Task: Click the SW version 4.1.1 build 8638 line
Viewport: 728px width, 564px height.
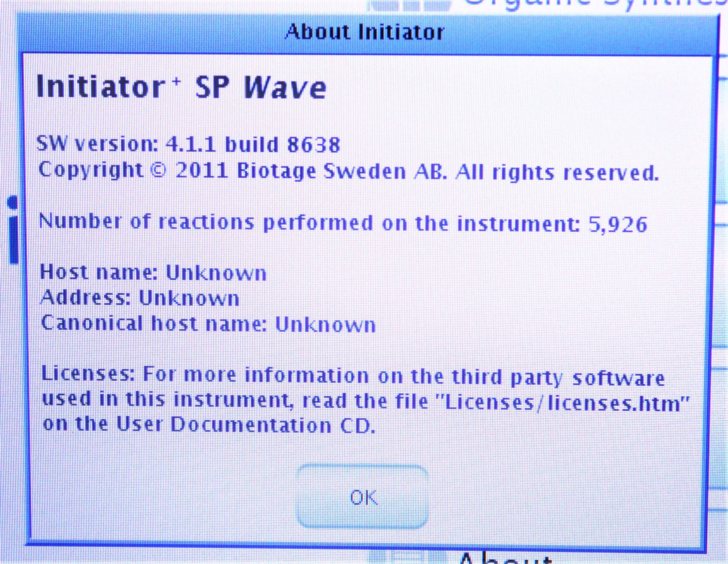Action: point(188,144)
